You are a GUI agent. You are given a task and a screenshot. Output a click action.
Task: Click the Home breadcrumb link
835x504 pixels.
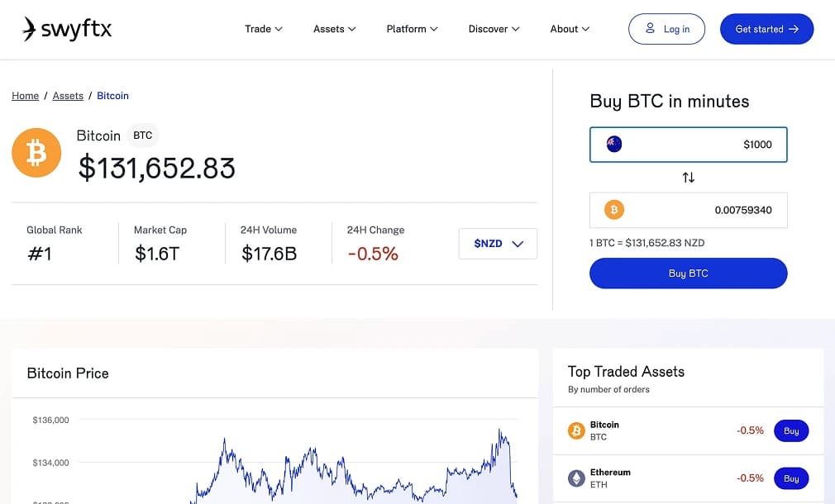(x=26, y=96)
